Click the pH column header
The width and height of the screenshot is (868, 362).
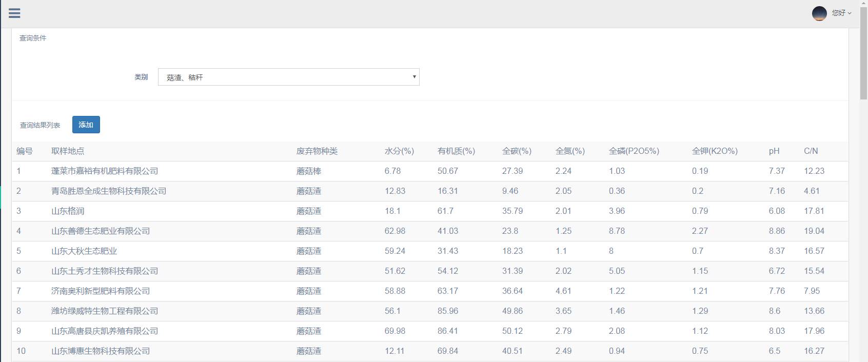point(774,151)
